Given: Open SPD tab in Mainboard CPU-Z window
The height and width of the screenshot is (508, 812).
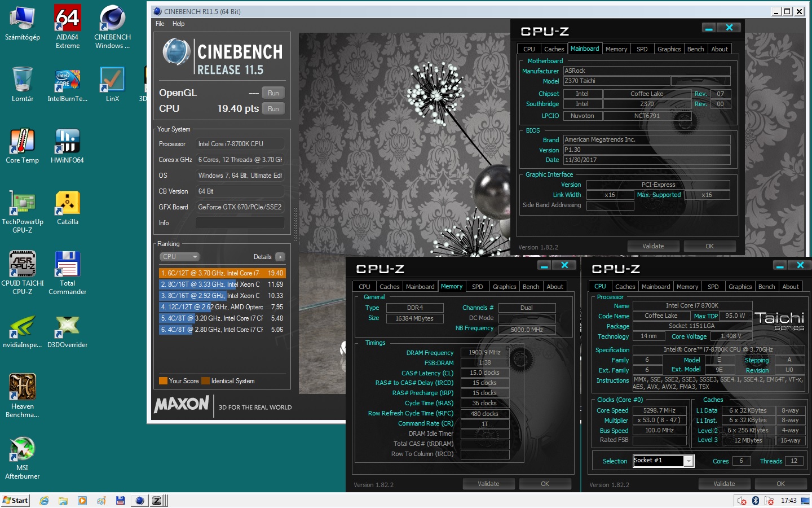Looking at the screenshot, I should click(x=642, y=49).
